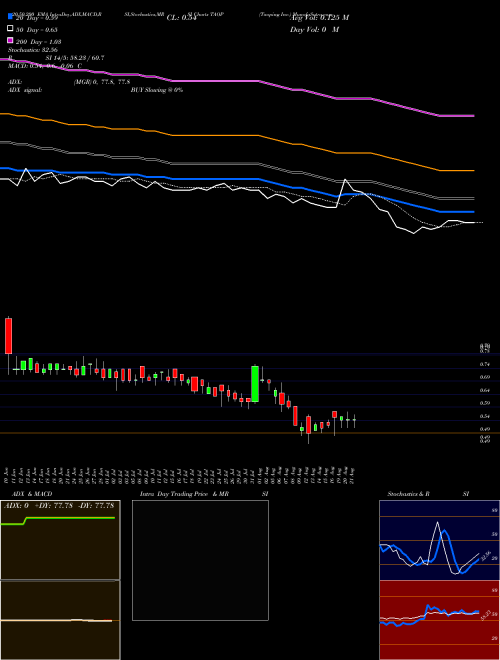Click the white 50 Day legend swatch
The height and width of the screenshot is (660, 500).
click(x=11, y=29)
